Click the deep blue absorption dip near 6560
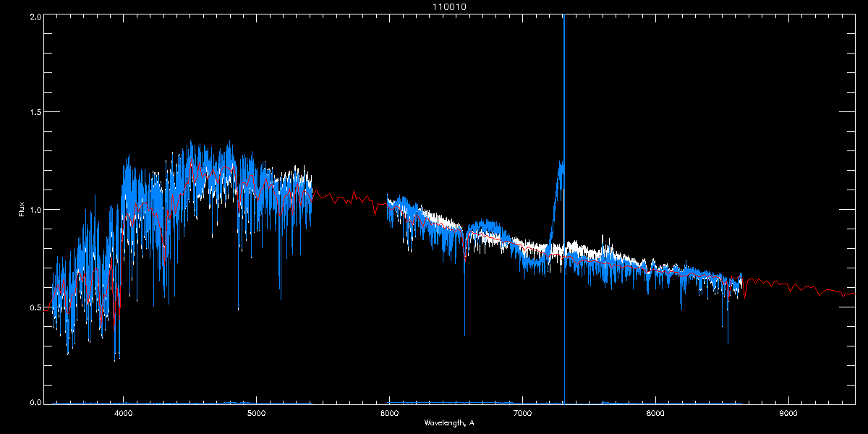 (464, 304)
